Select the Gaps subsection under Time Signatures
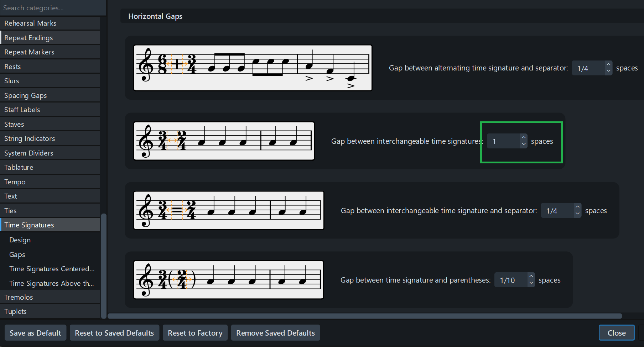Viewport: 644px width, 347px height. coord(17,254)
